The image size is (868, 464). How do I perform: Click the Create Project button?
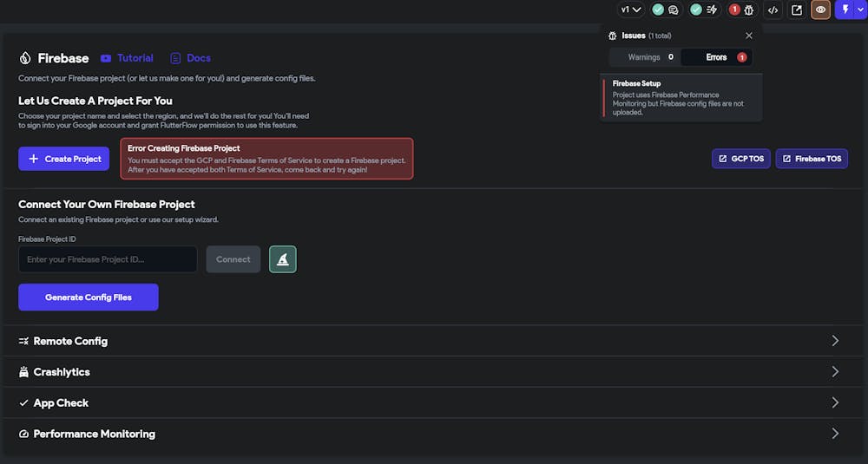coord(64,159)
